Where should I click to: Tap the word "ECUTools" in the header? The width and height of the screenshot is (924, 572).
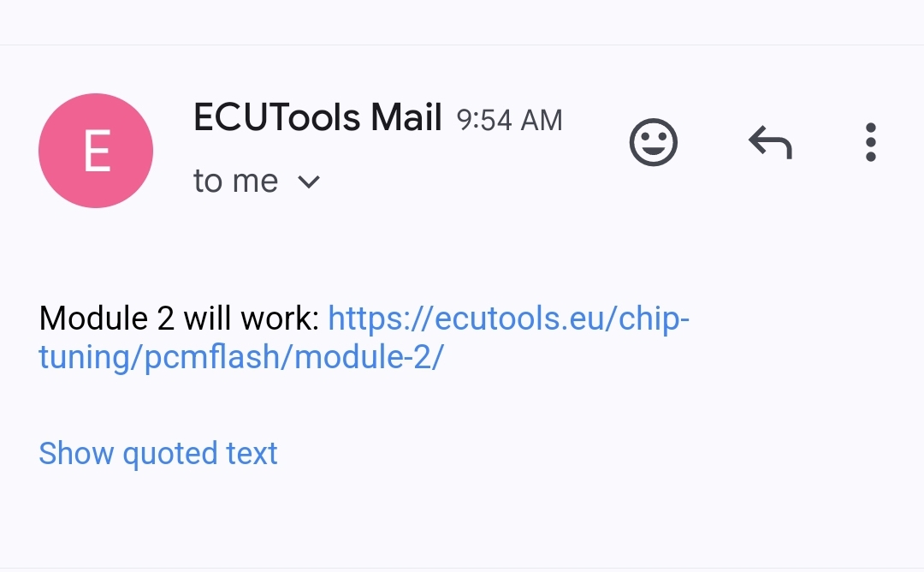point(275,117)
